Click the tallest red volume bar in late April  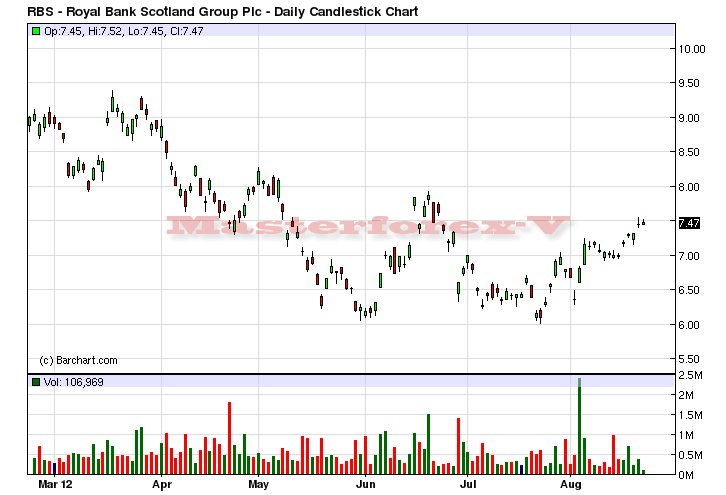point(229,438)
